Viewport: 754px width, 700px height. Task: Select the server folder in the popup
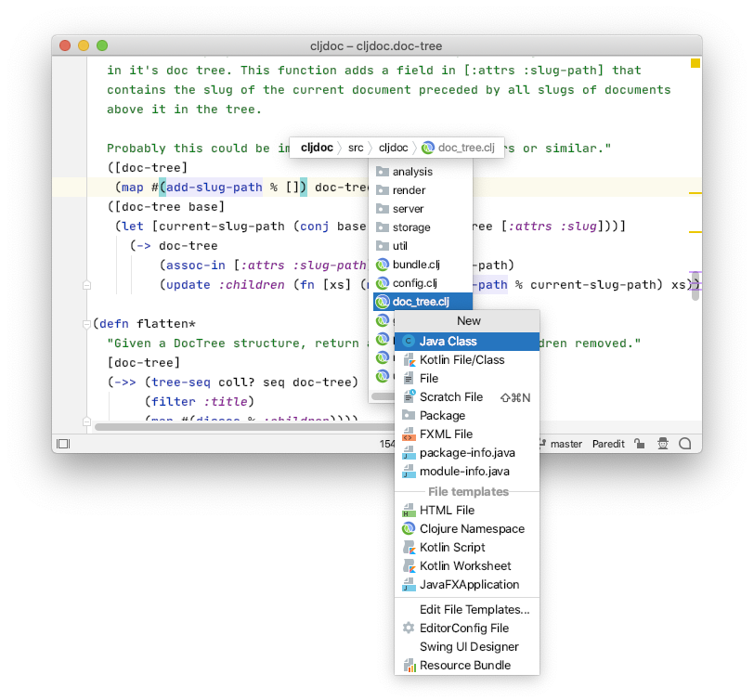point(422,209)
